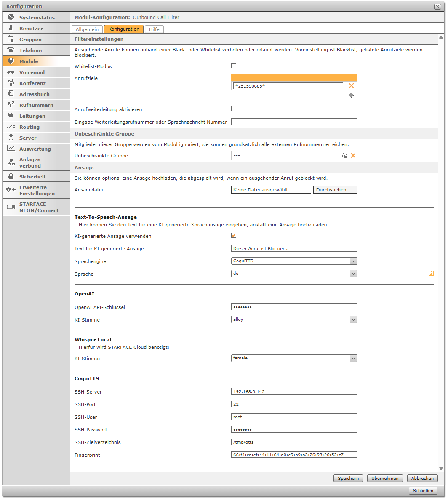Uncheck KI-generierte Ansage verwenden
This screenshot has height=500, width=448.
point(234,236)
